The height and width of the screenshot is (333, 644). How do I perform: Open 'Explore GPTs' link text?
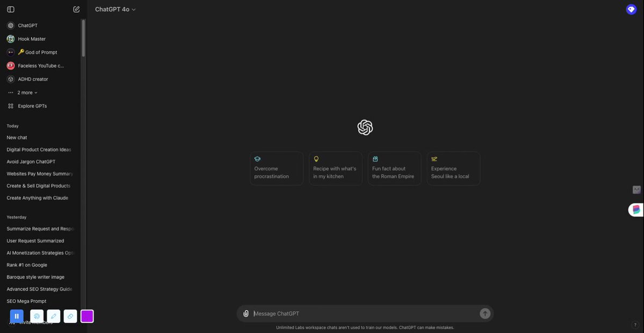point(32,106)
